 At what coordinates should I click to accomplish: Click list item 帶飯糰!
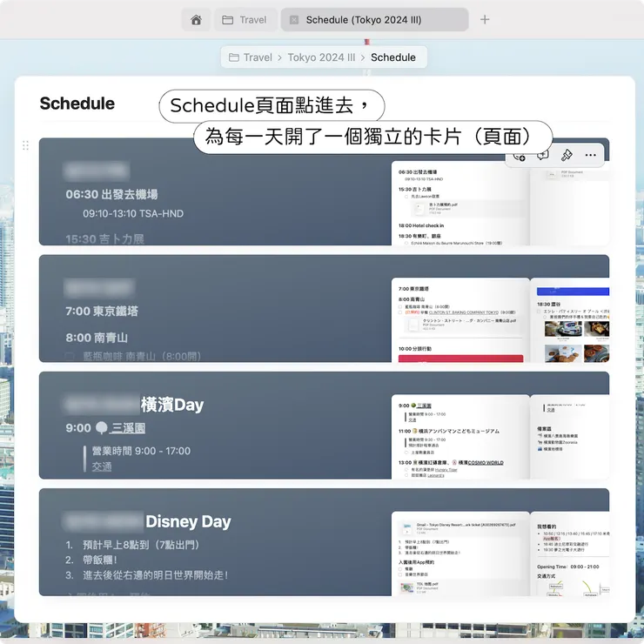(x=100, y=560)
